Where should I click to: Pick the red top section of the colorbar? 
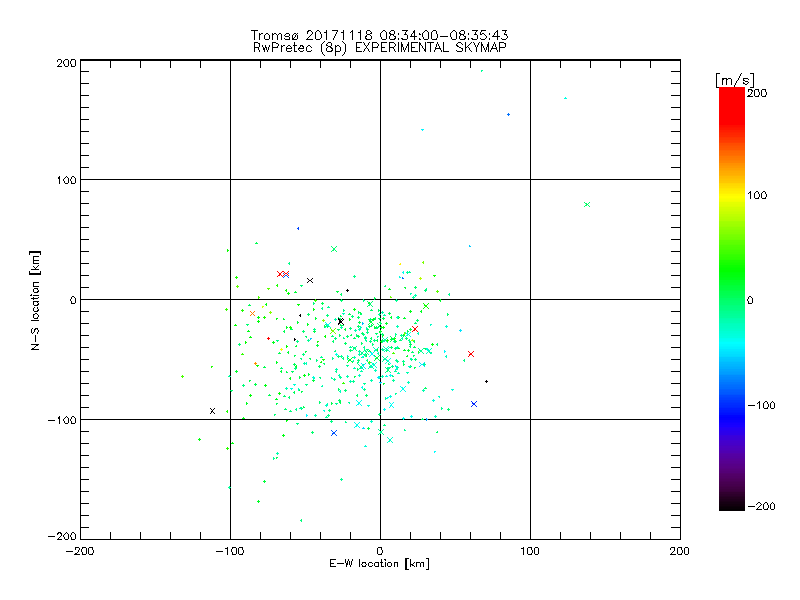[732, 105]
